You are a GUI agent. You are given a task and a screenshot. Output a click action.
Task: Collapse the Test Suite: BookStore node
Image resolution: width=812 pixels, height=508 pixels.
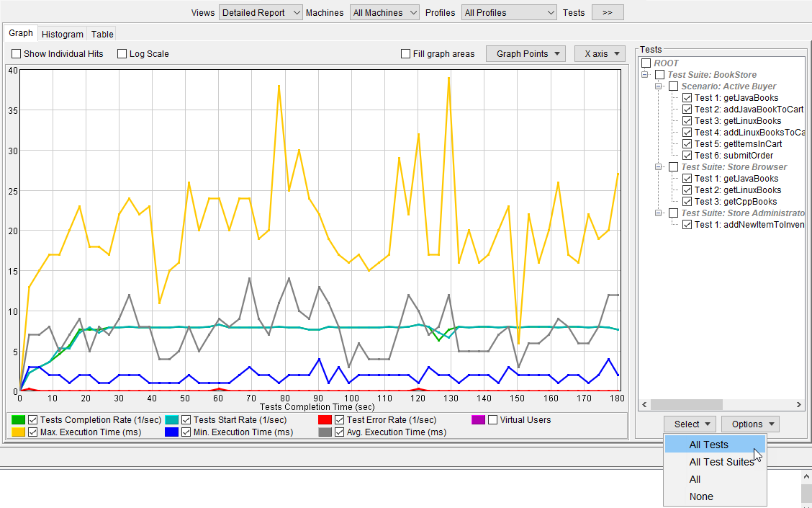(645, 75)
